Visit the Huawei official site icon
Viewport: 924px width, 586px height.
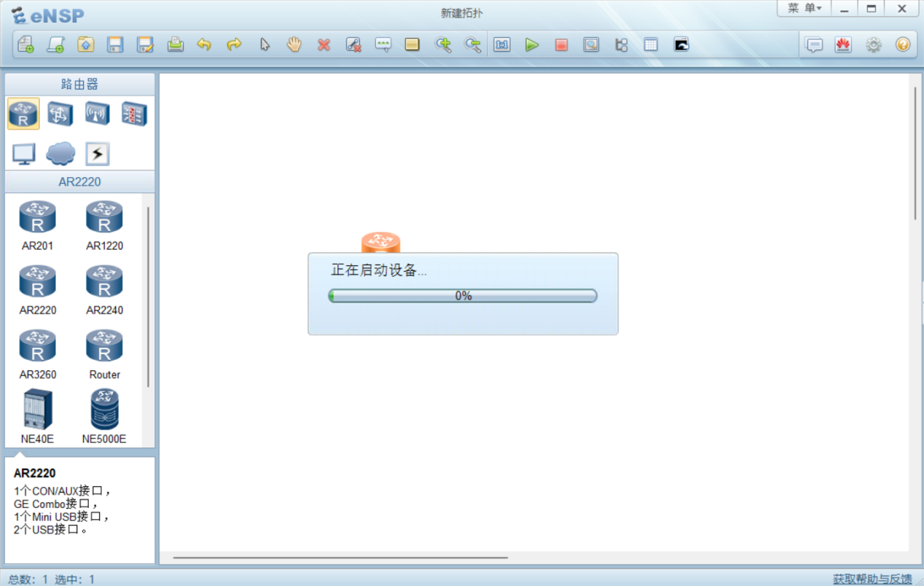pyautogui.click(x=843, y=44)
